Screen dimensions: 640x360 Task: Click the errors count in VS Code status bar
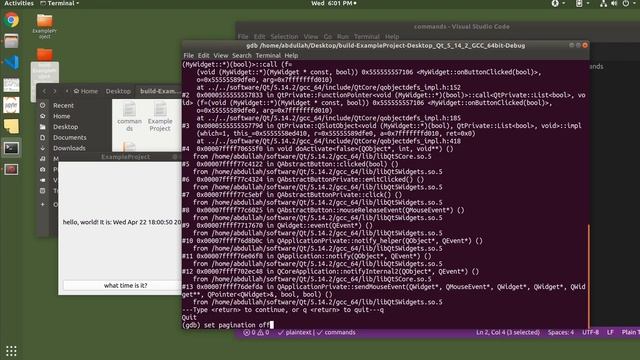point(249,333)
